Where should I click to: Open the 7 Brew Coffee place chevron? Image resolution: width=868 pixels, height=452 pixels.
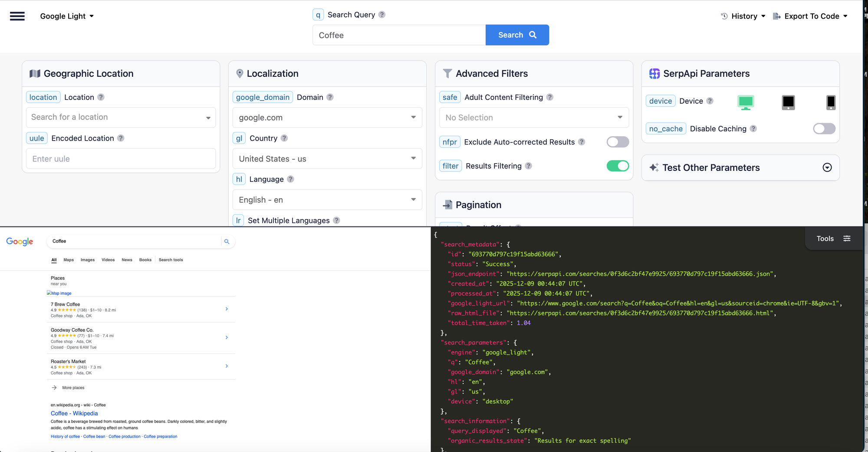[227, 309]
